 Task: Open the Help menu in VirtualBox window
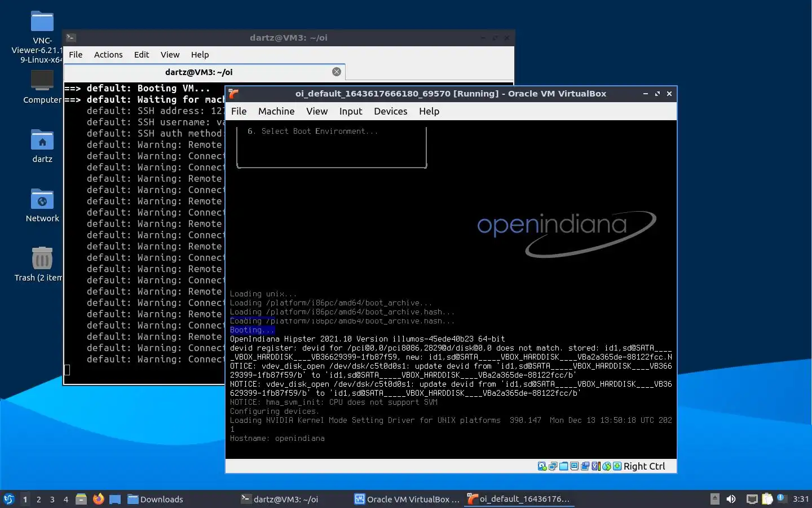(x=429, y=111)
